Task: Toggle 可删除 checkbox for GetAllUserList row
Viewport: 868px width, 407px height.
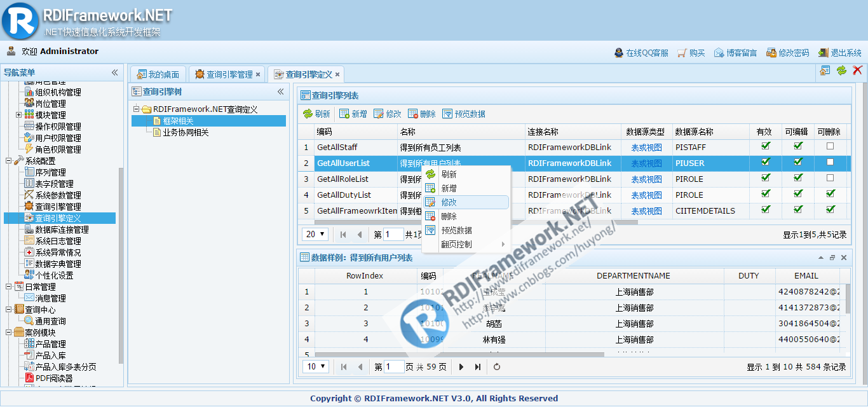Action: coord(830,162)
